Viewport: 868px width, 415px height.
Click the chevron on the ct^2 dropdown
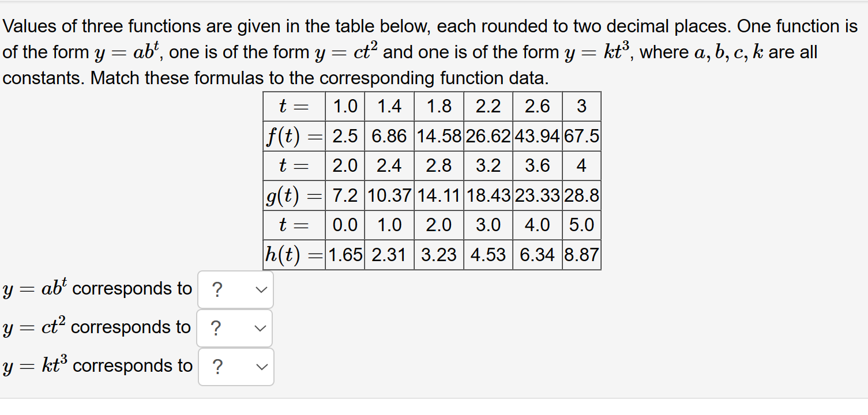click(260, 328)
